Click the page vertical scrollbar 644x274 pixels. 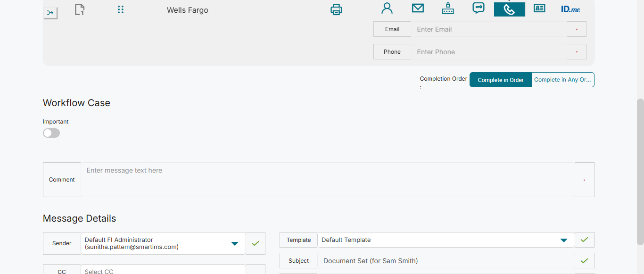[640, 172]
